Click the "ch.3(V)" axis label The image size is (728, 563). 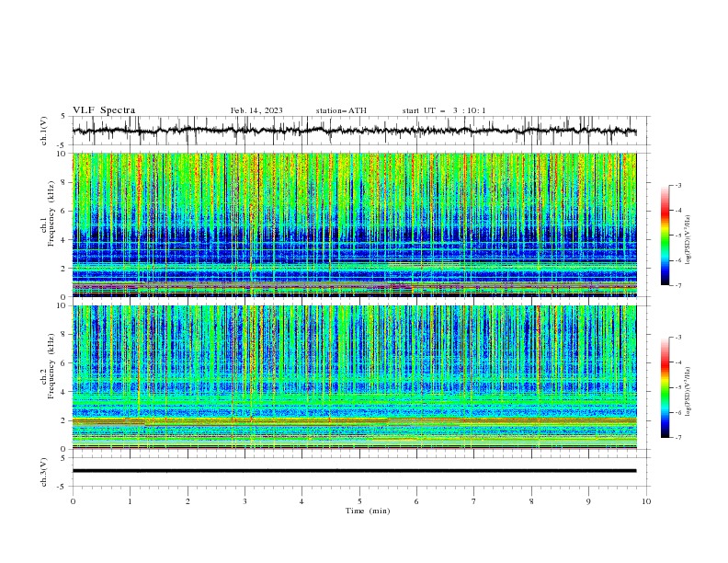point(44,472)
